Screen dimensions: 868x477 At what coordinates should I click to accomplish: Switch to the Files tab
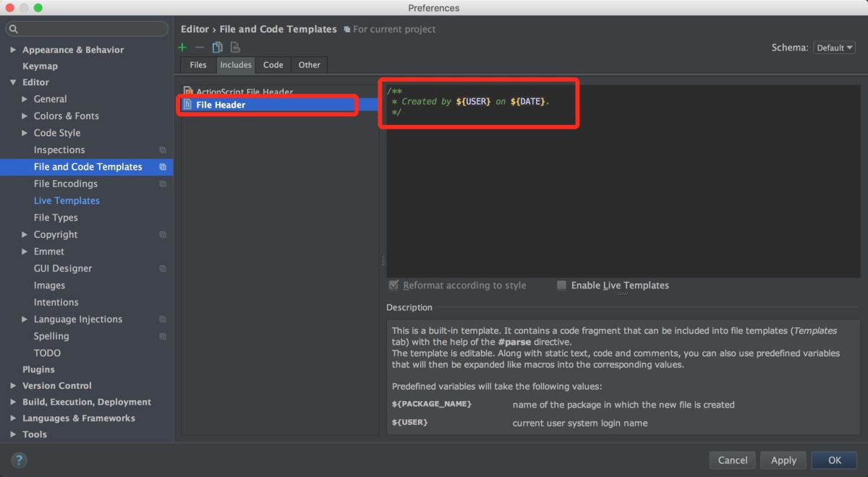(198, 65)
